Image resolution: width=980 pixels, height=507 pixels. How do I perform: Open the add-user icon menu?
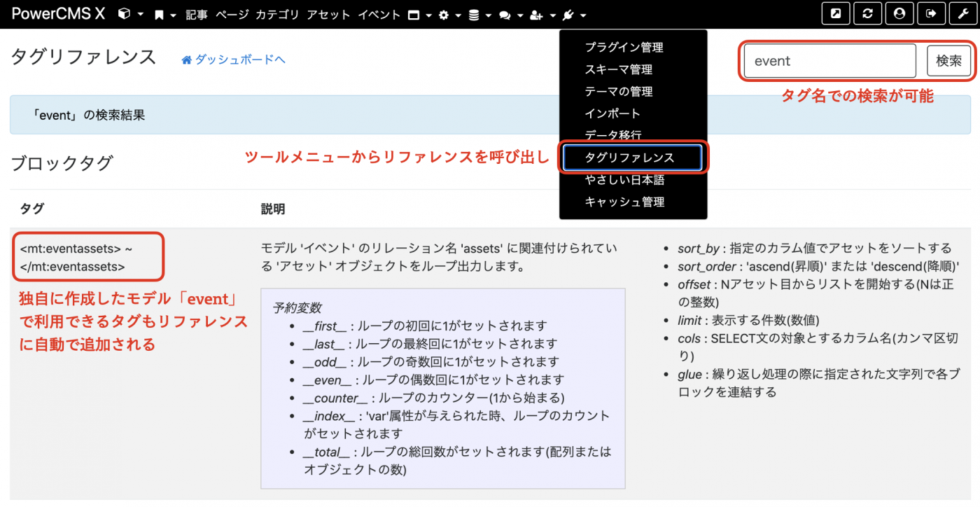[x=542, y=15]
